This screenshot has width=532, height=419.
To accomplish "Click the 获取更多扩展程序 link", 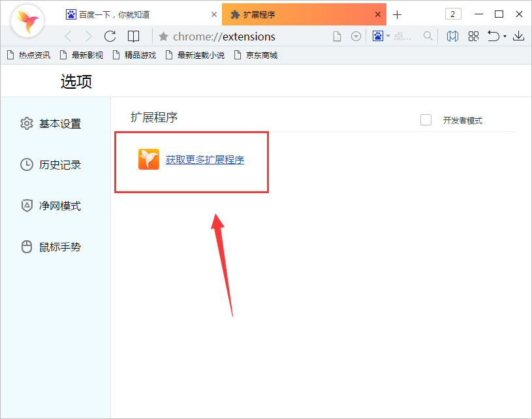I will pos(205,159).
